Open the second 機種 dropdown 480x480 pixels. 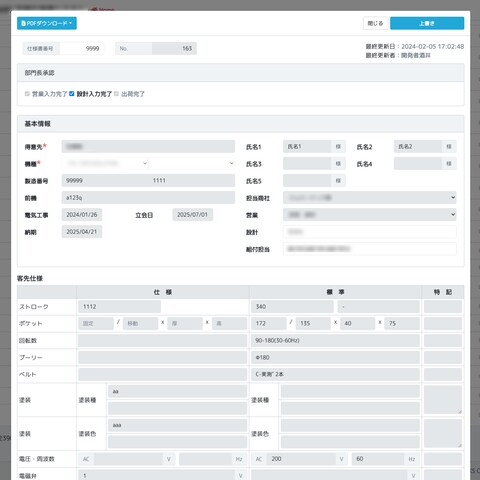(x=192, y=163)
